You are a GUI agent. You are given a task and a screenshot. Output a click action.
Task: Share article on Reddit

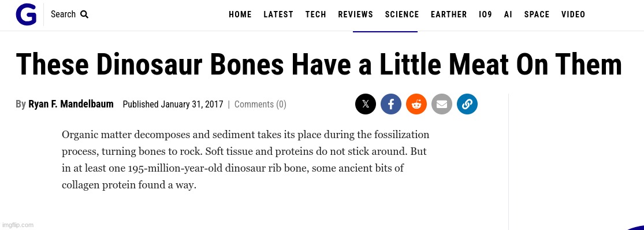tap(416, 104)
